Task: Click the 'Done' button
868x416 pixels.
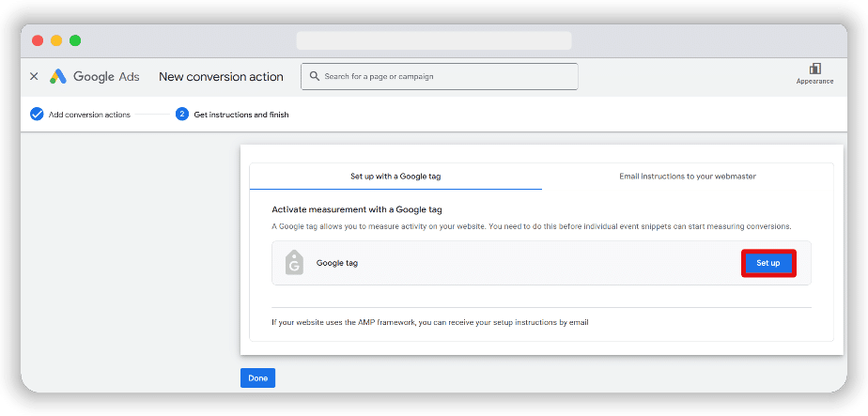Action: (x=258, y=378)
